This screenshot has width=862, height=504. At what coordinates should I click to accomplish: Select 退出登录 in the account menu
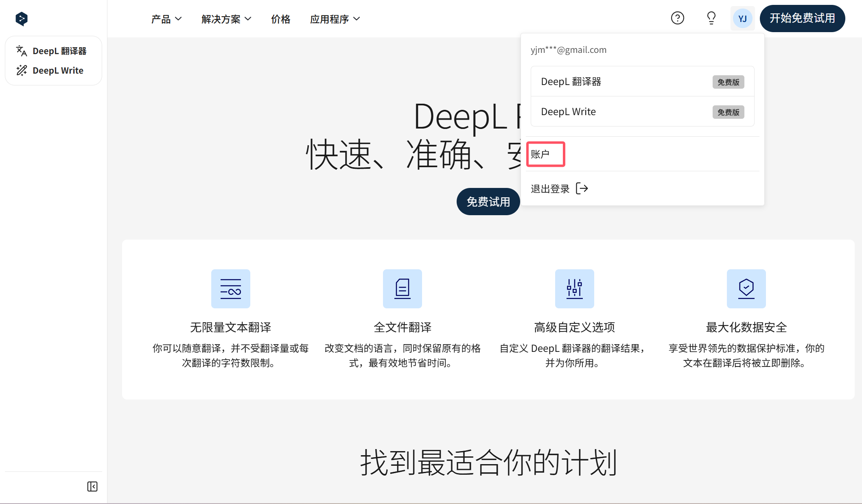(550, 188)
